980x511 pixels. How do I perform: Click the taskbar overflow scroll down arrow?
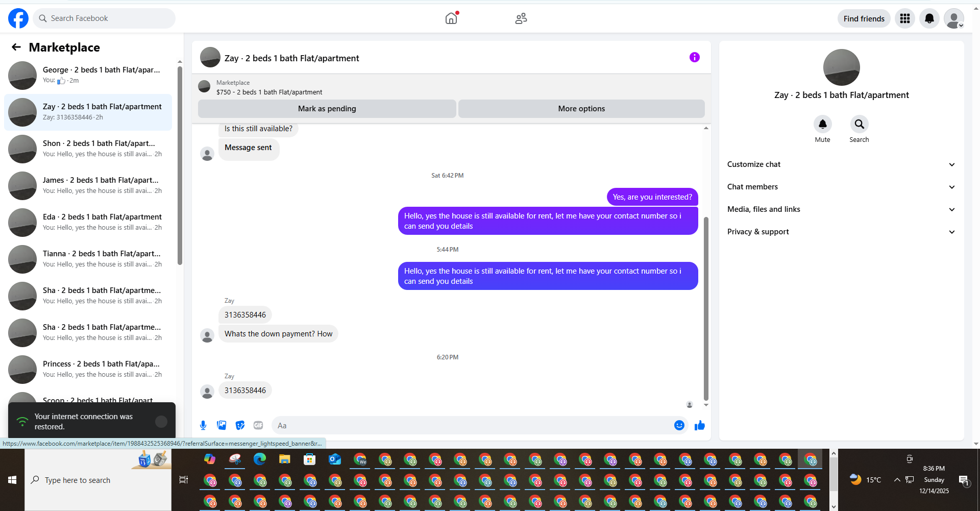(x=834, y=506)
